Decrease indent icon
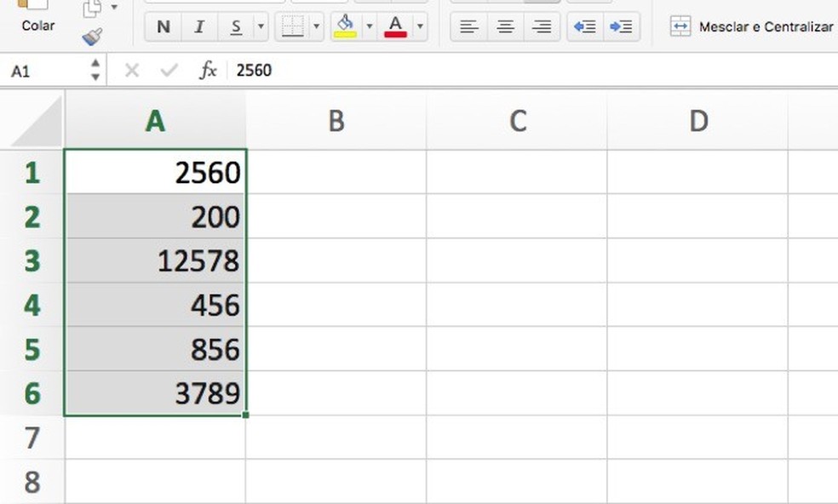The width and height of the screenshot is (838, 504). click(x=585, y=26)
